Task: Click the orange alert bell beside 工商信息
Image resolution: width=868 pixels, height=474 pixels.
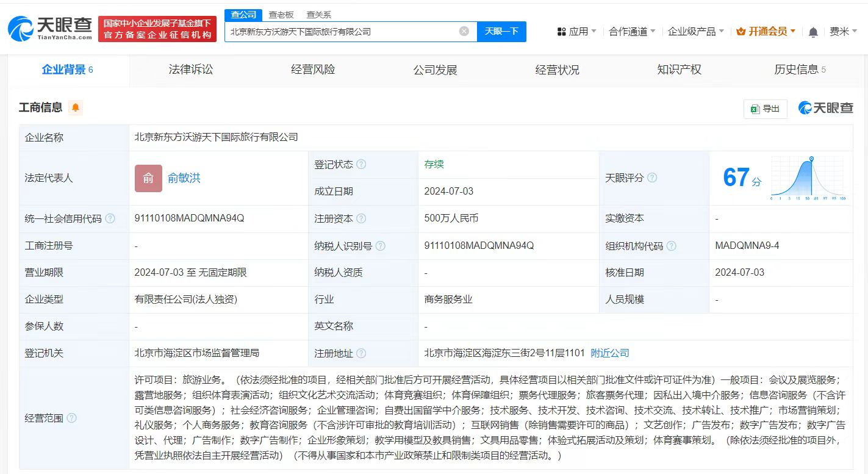Action: (x=76, y=107)
